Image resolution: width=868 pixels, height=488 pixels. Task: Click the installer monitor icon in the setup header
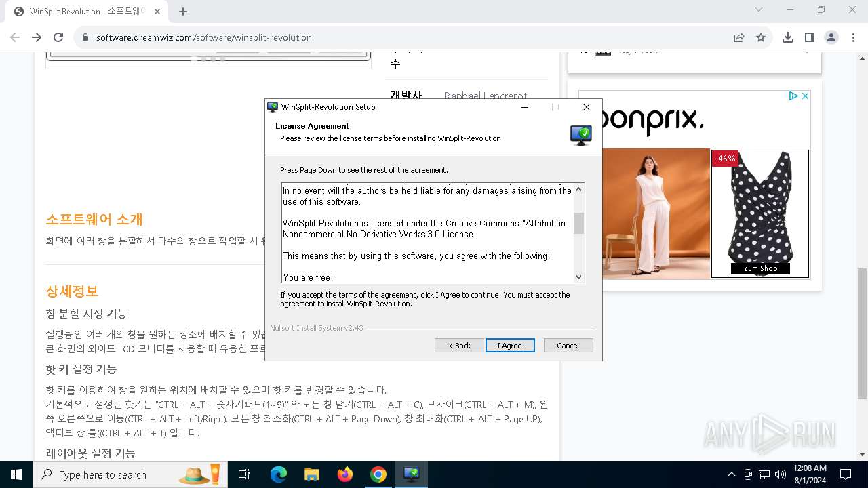pyautogui.click(x=580, y=135)
